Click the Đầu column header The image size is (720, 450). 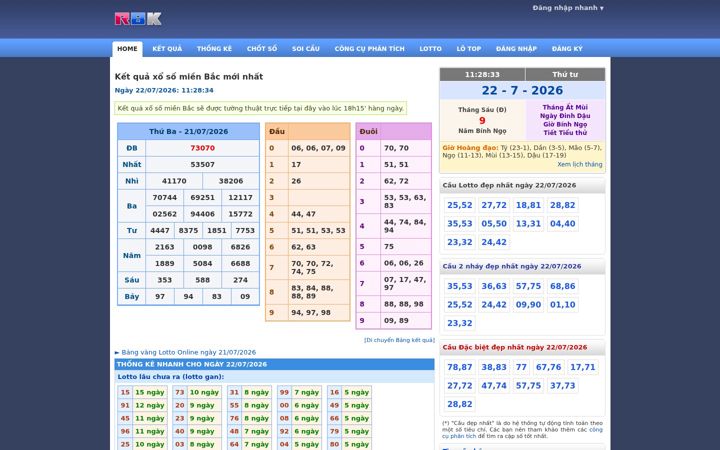coord(277,131)
